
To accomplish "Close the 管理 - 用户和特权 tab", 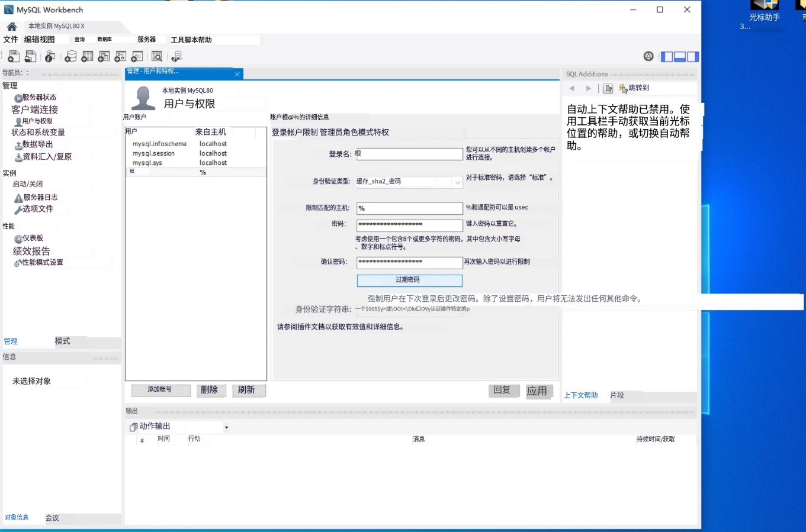I will click(x=237, y=74).
